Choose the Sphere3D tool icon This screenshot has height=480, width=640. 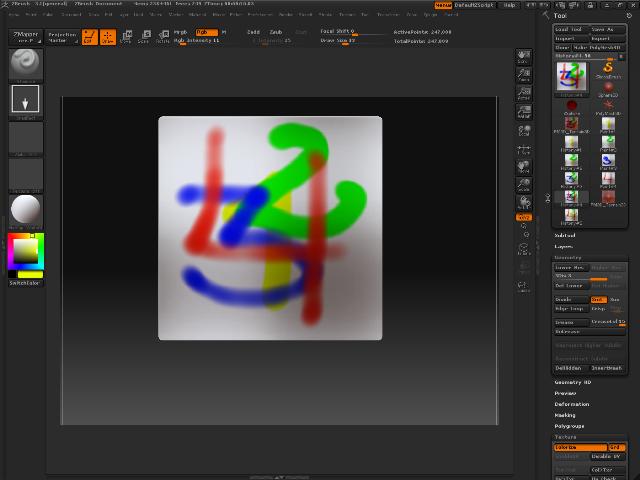pyautogui.click(x=608, y=90)
